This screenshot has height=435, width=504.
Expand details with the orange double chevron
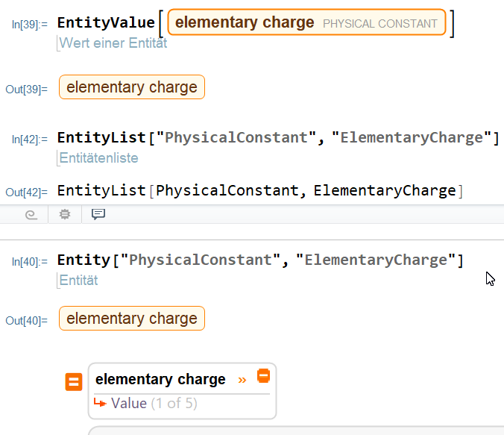(x=242, y=381)
